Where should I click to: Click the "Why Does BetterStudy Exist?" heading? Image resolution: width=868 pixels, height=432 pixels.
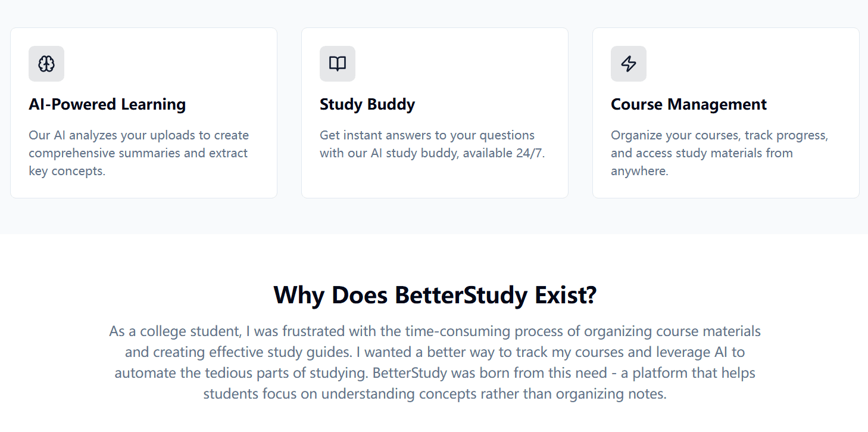(x=435, y=296)
